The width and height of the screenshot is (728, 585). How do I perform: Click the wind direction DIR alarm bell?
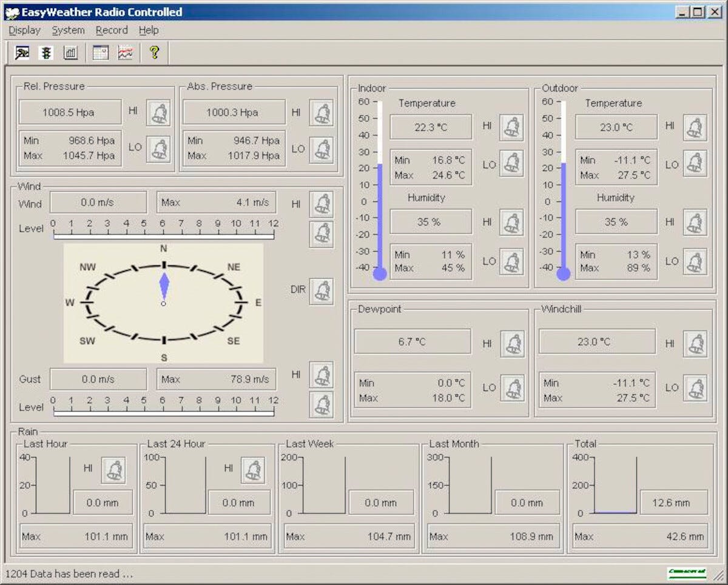322,291
